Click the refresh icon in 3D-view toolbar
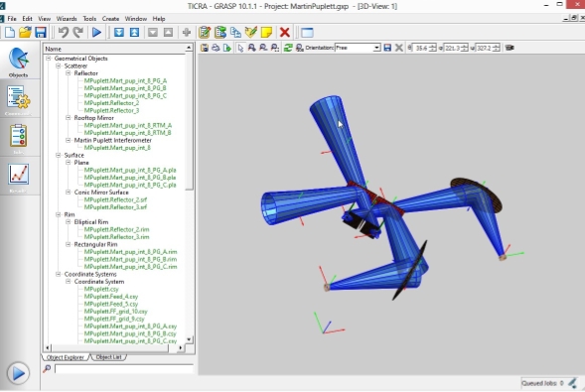Screen dimensions: 585x392 tap(288, 48)
